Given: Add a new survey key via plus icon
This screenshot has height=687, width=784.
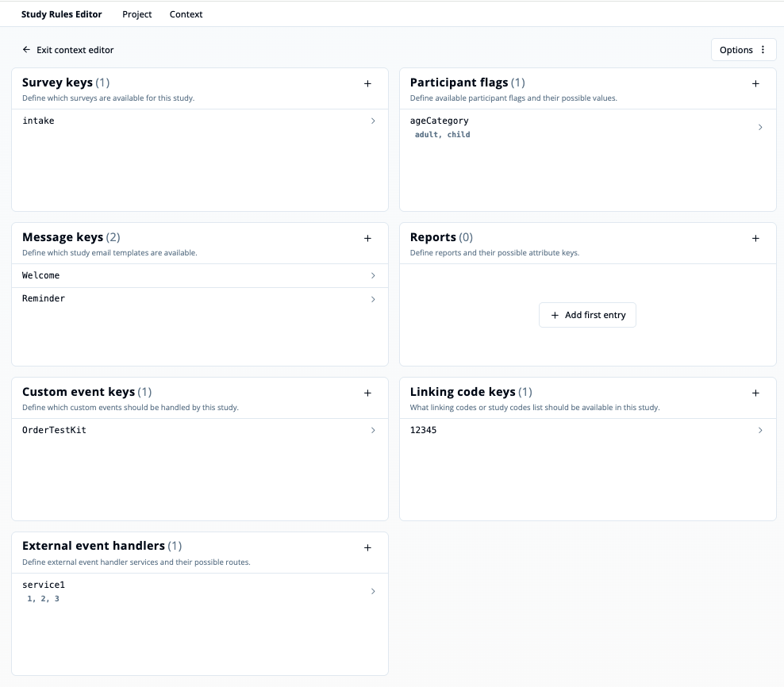Looking at the screenshot, I should 367,83.
